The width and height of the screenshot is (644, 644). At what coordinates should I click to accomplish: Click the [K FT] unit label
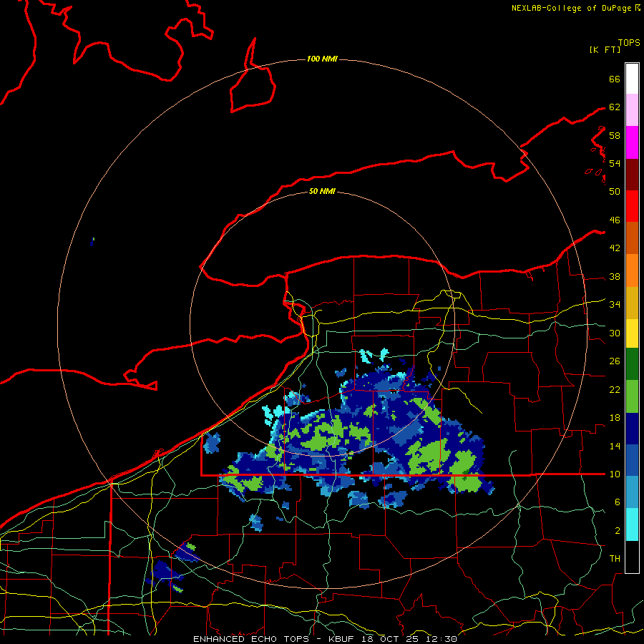tap(605, 50)
